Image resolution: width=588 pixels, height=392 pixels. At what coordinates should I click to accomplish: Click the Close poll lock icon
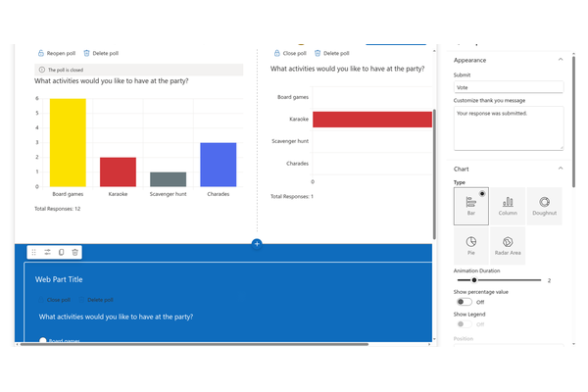(x=276, y=53)
